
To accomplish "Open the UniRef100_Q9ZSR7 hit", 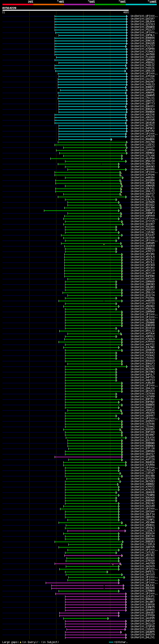I will click(143, 19).
